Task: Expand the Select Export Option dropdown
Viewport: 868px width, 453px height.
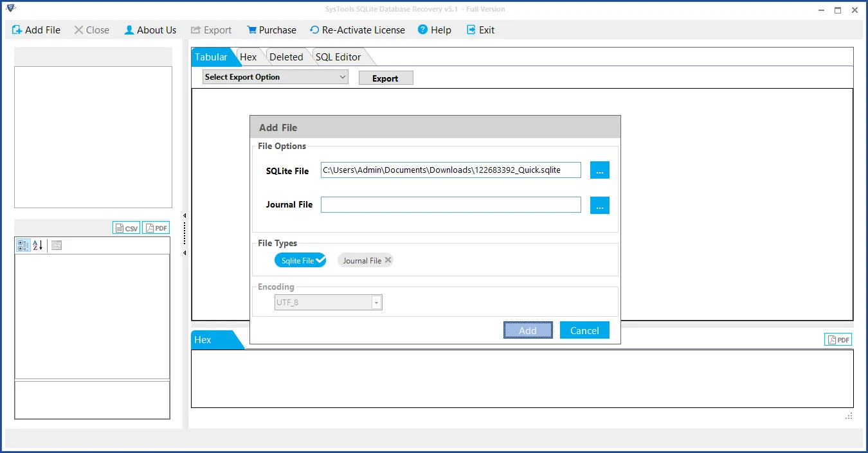Action: (x=275, y=77)
